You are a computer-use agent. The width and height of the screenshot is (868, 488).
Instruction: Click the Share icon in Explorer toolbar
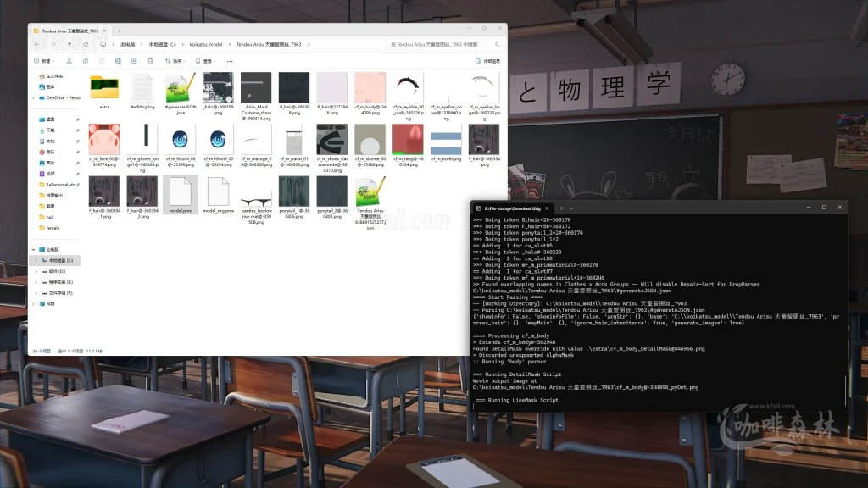(x=133, y=61)
